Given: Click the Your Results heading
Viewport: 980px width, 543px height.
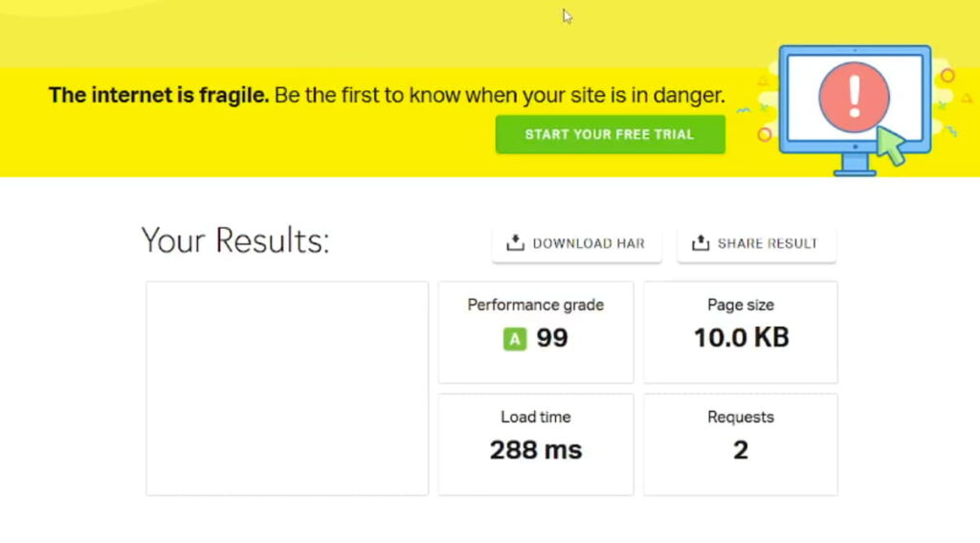Looking at the screenshot, I should coord(235,240).
